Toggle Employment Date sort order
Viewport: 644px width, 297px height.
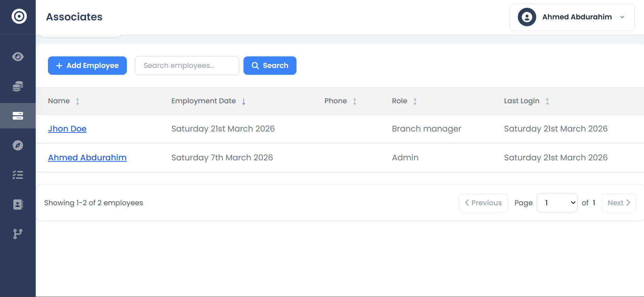click(x=243, y=101)
